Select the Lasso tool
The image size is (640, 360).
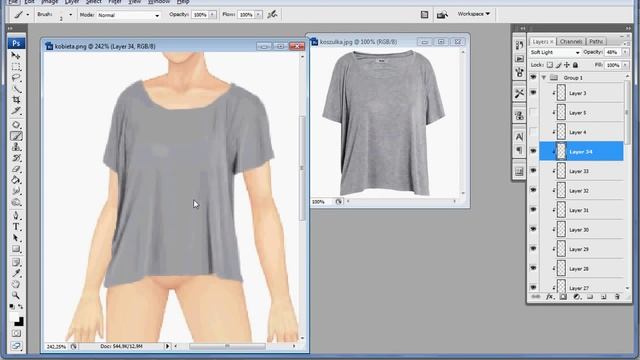[x=16, y=78]
